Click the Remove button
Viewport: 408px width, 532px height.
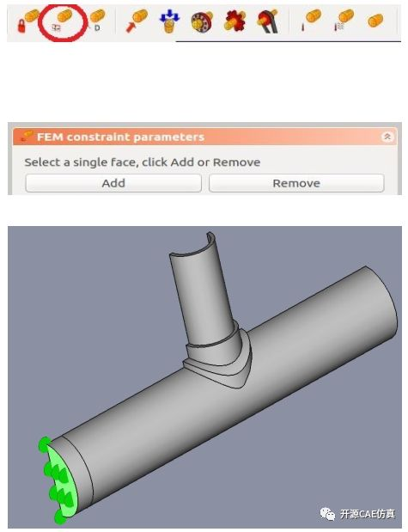pos(296,183)
